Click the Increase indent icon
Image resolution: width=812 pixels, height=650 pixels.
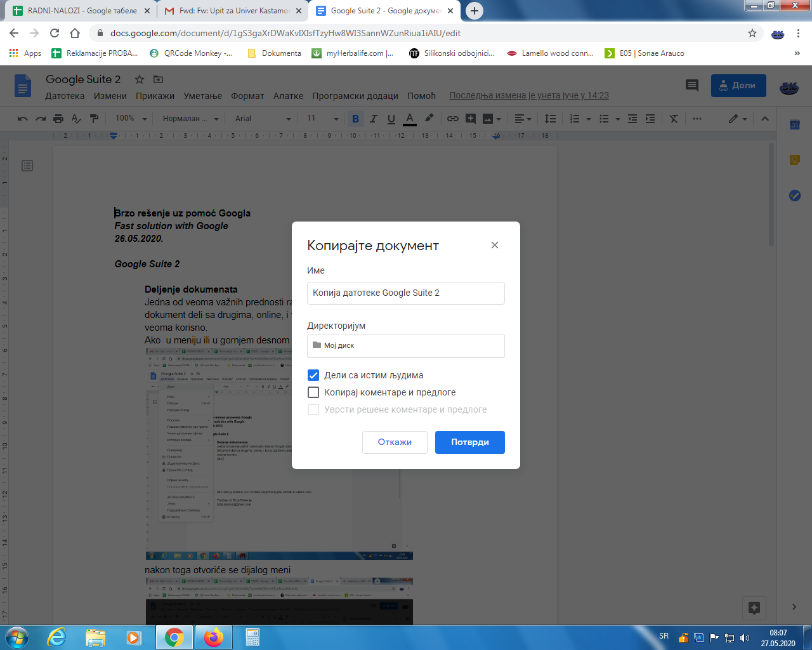pyautogui.click(x=650, y=119)
